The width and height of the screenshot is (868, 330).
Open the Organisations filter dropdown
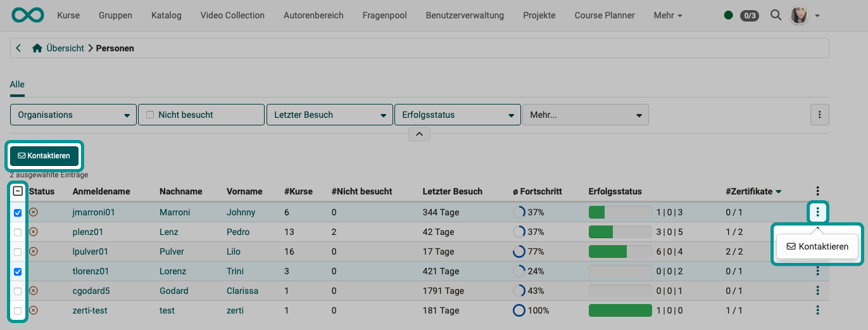(73, 115)
